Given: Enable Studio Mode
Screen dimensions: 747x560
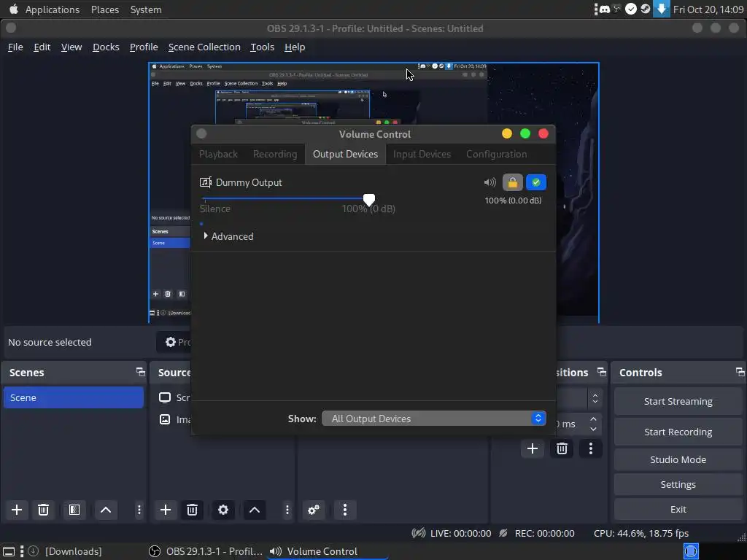Looking at the screenshot, I should [x=678, y=459].
